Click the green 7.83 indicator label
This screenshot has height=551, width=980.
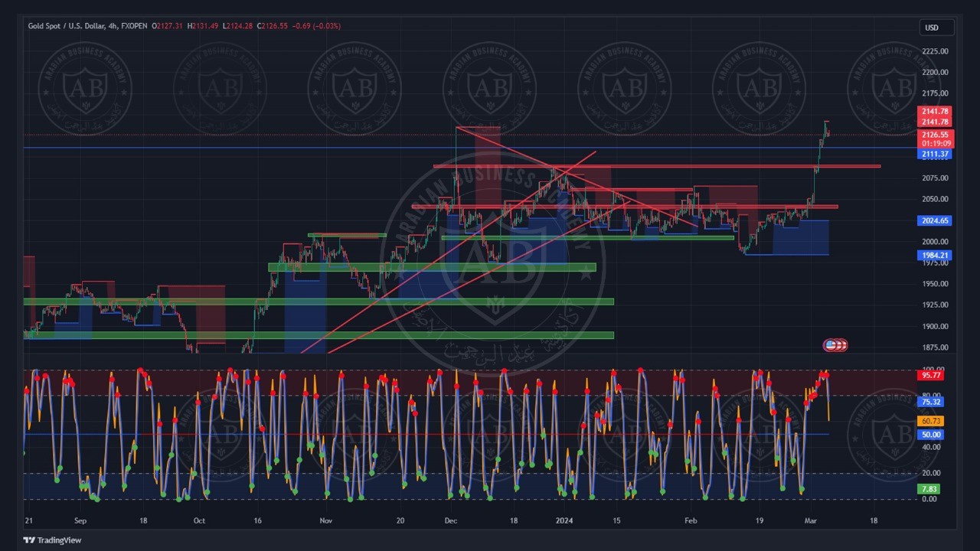(929, 489)
